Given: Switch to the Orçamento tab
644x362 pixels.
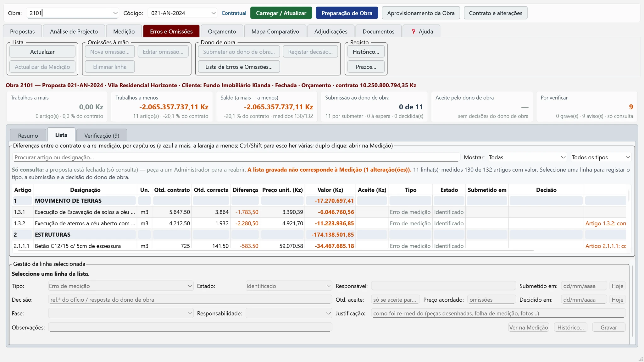Looking at the screenshot, I should [x=222, y=31].
